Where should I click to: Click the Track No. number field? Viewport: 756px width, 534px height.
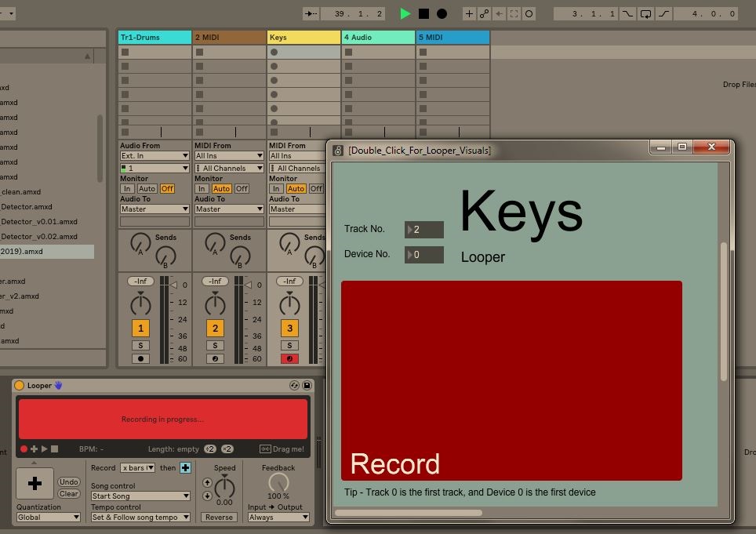click(424, 230)
